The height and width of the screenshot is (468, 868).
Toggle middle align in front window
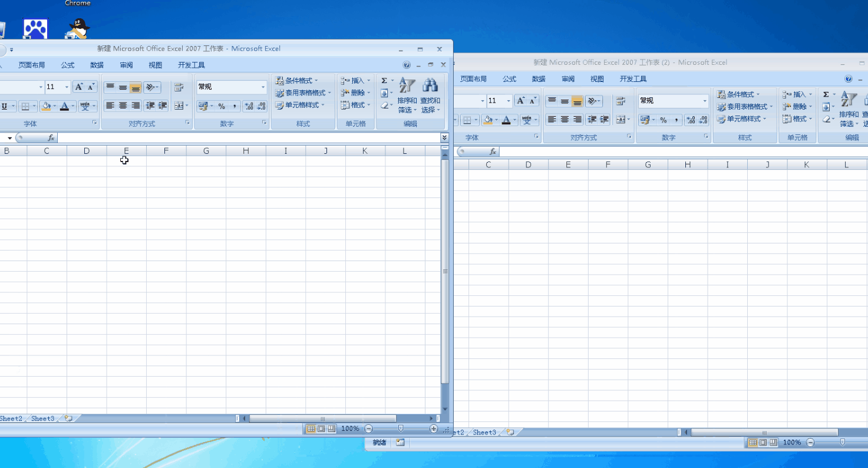coord(123,87)
